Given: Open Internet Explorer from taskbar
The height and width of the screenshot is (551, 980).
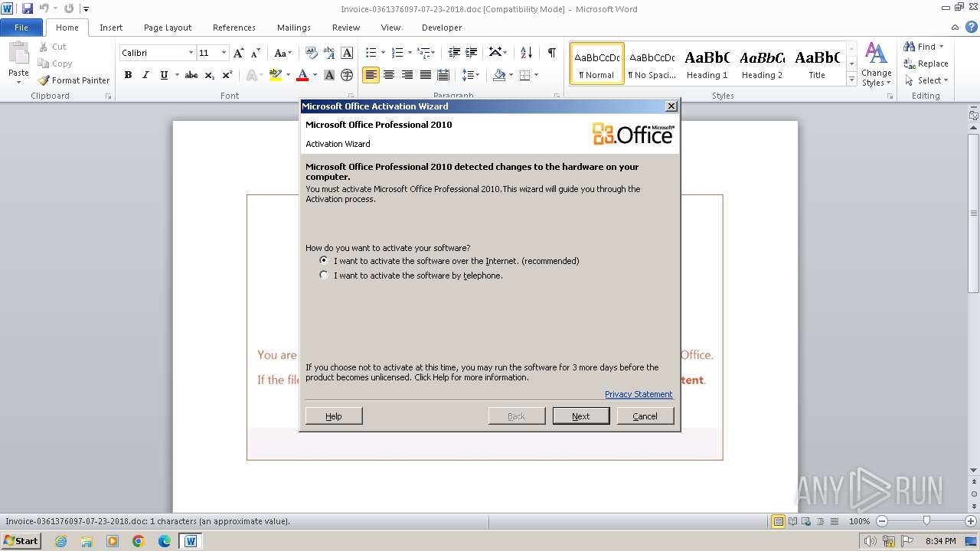Looking at the screenshot, I should [x=60, y=541].
